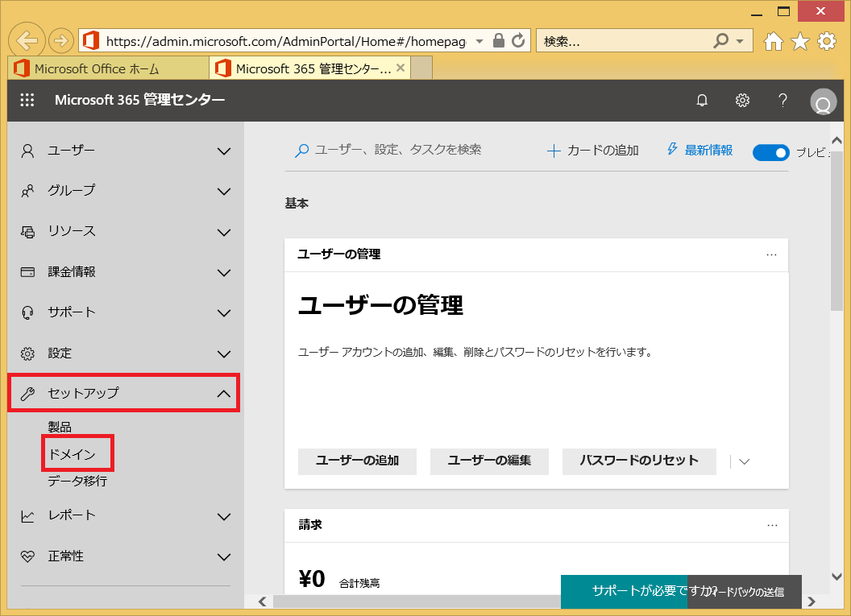Click the 設定 gear icon in sidebar
Screen dimensions: 851x616
[27, 353]
